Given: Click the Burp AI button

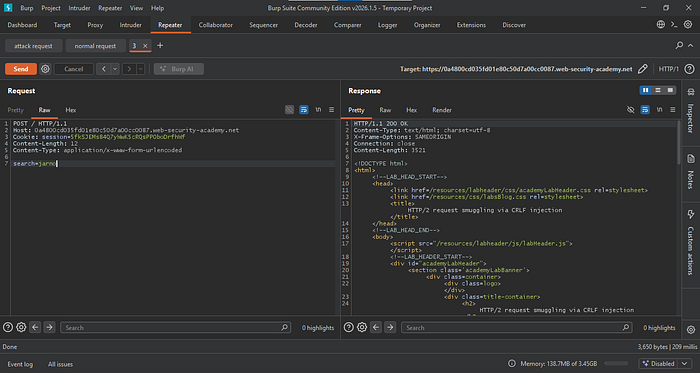Looking at the screenshot, I should 179,69.
